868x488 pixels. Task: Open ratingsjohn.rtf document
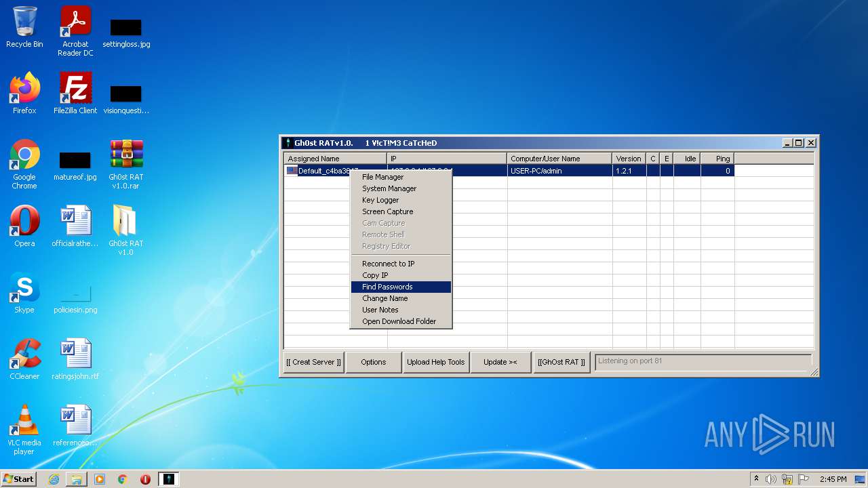[x=75, y=359]
